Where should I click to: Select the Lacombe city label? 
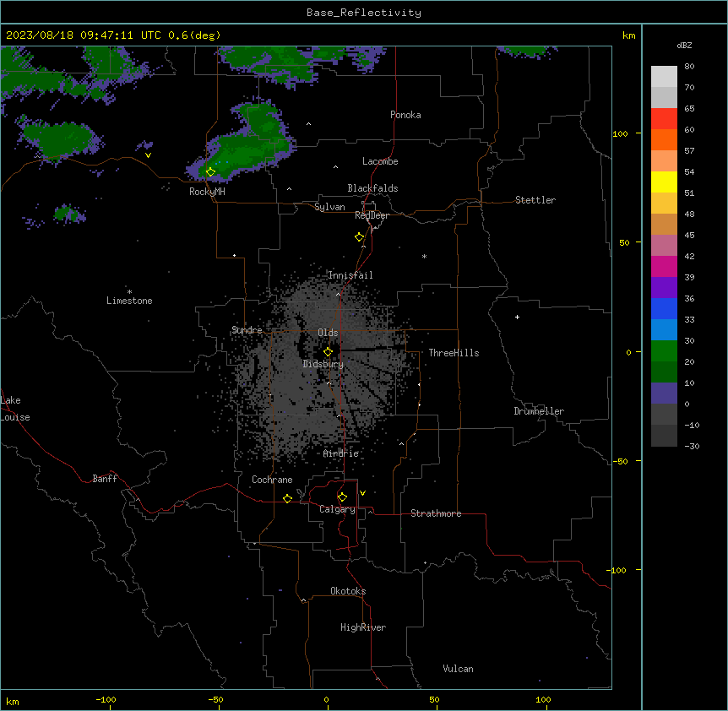(x=380, y=161)
